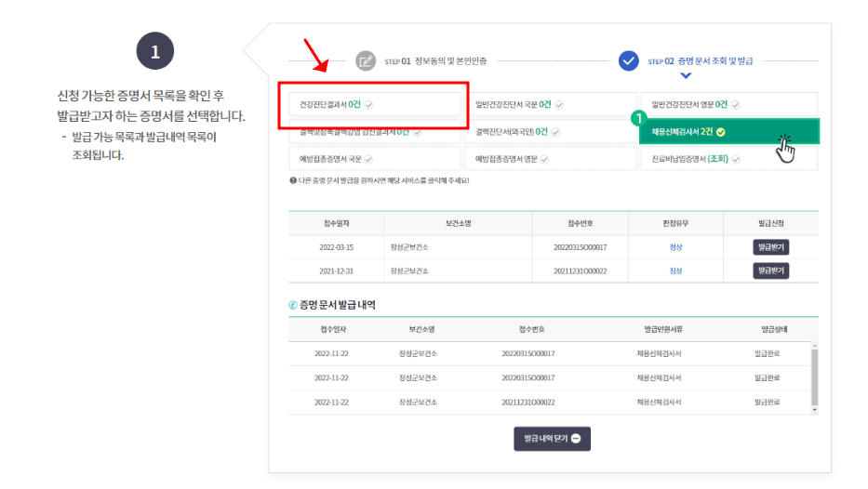Click the icon beside 증명 문서 발급 내역 heading
Image resolution: width=868 pixels, height=489 pixels.
(293, 305)
